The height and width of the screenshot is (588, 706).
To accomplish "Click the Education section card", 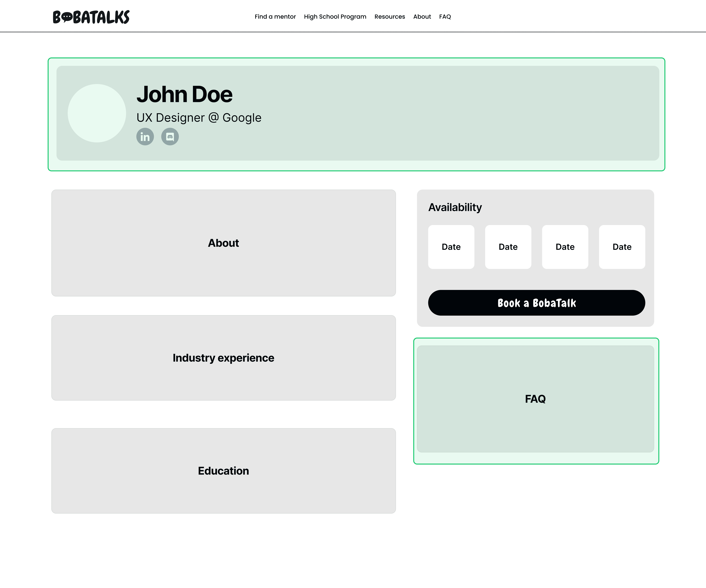I will click(x=223, y=471).
